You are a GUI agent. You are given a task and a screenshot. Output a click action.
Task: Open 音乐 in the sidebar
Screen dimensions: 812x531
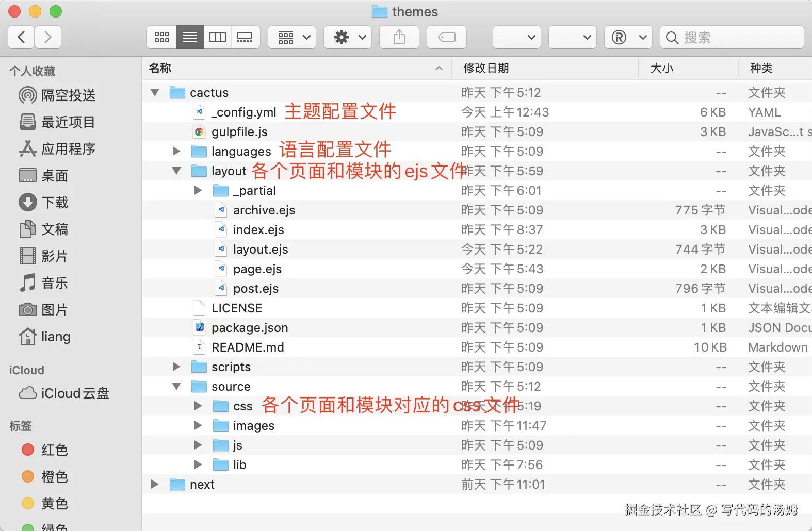pos(44,283)
